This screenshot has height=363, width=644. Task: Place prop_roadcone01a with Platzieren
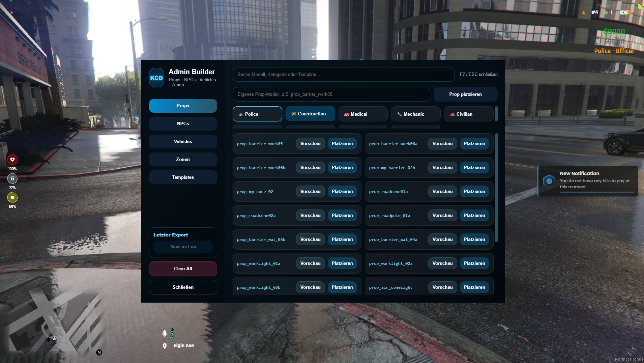pyautogui.click(x=474, y=192)
